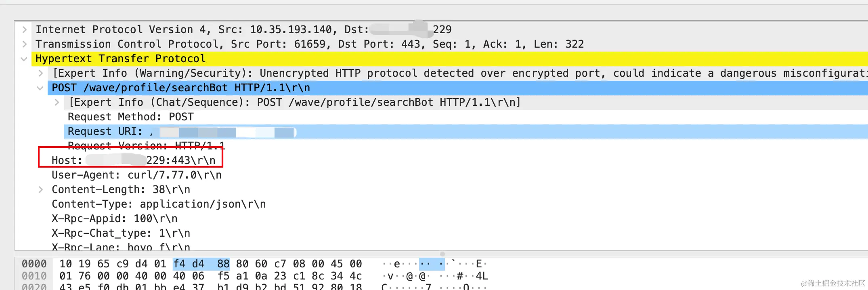Screen dimensions: 868x290
Task: Select the User-Agent: curl/7.77.0 line
Action: [x=136, y=175]
